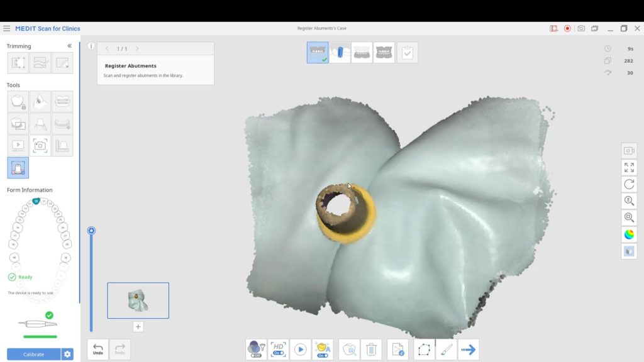Click the Undo button
Screen dimensions: 644x362
pos(97,349)
